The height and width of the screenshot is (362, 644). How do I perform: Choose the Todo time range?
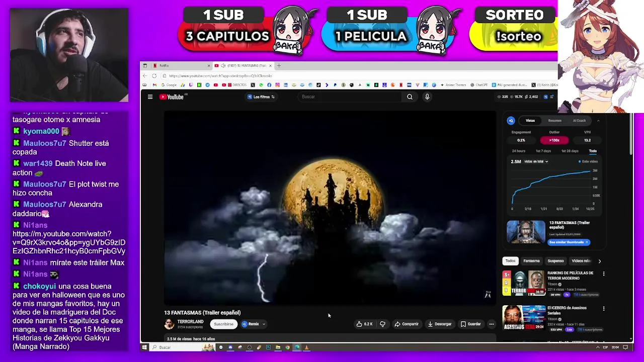pos(593,151)
